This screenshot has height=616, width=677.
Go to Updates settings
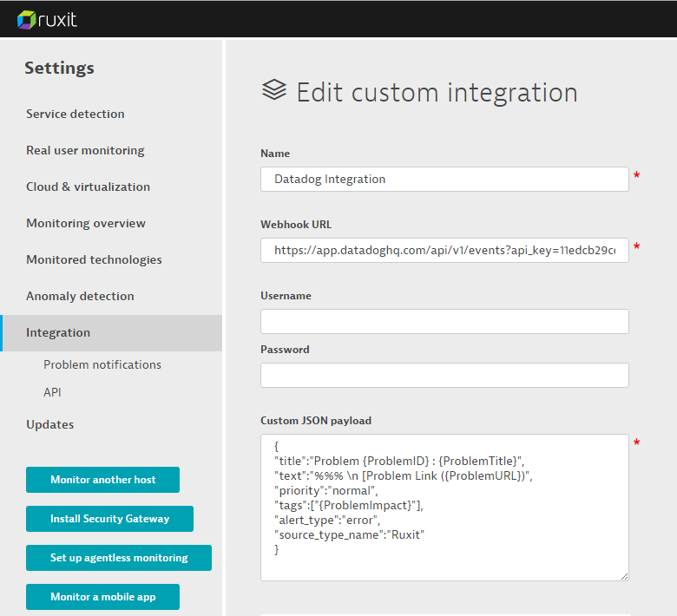click(49, 424)
